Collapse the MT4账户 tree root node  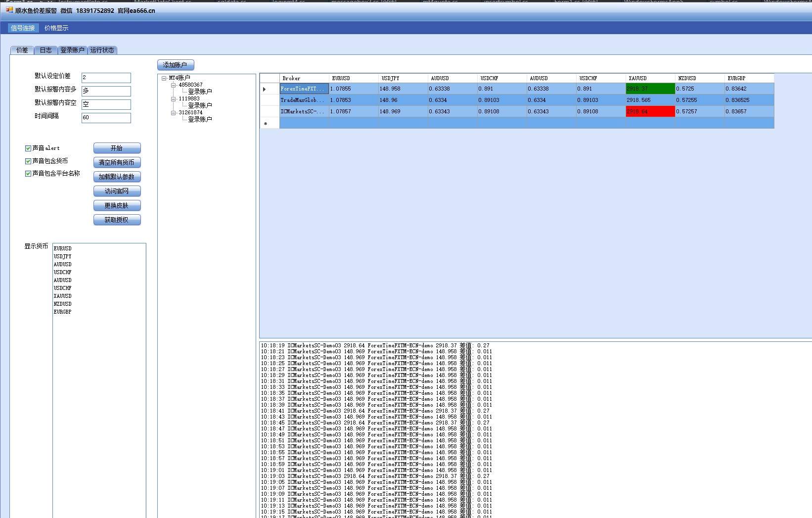[x=164, y=78]
